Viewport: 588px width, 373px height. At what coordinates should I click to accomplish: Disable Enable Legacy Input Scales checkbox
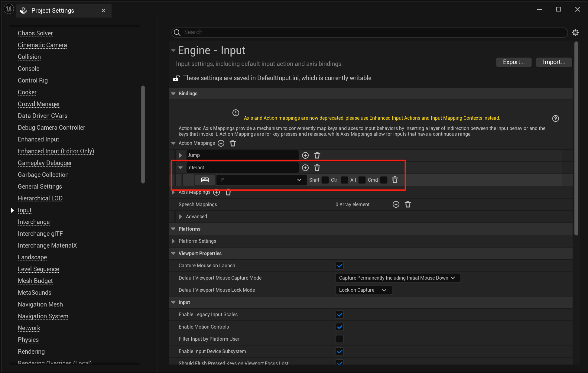tap(340, 315)
